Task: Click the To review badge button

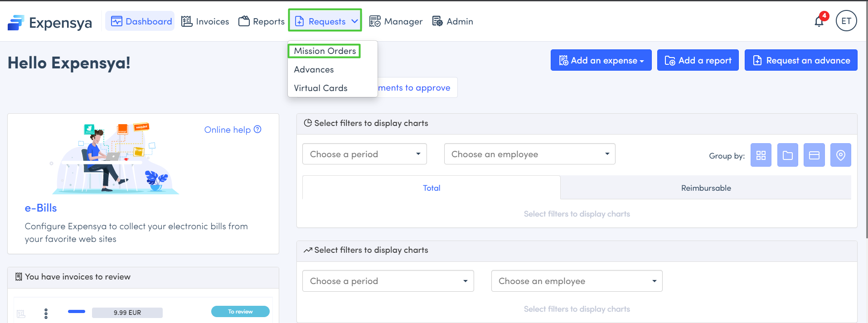Action: (x=240, y=312)
